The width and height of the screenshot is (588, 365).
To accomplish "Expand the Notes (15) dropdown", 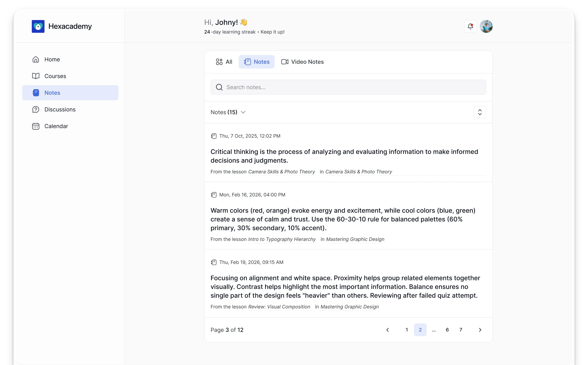I will [228, 112].
